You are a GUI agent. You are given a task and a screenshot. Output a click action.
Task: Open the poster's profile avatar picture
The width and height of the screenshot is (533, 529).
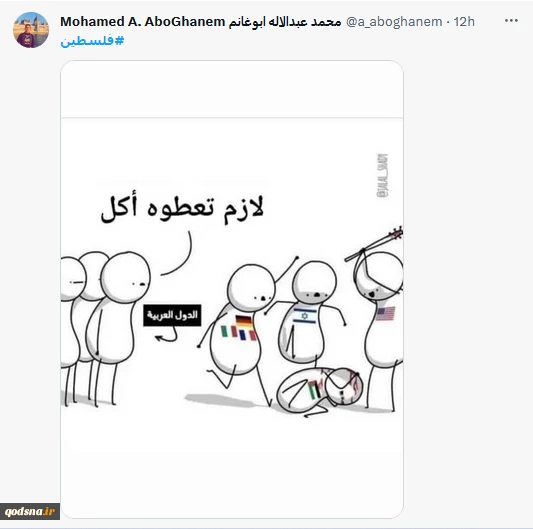(31, 30)
